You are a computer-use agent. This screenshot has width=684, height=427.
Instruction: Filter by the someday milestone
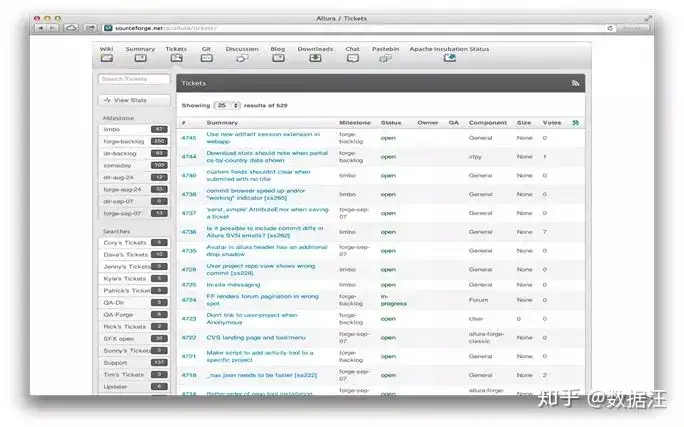coord(134,165)
